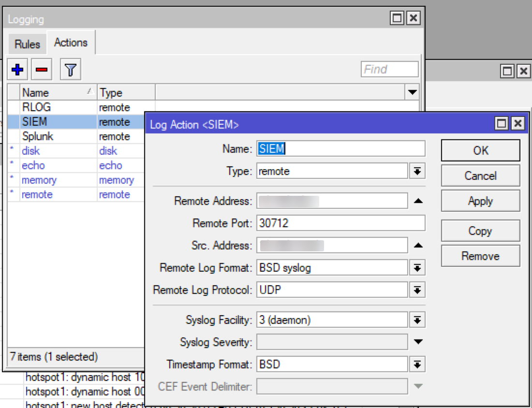The image size is (532, 408).
Task: Switch to the Rules tab
Action: pyautogui.click(x=27, y=44)
